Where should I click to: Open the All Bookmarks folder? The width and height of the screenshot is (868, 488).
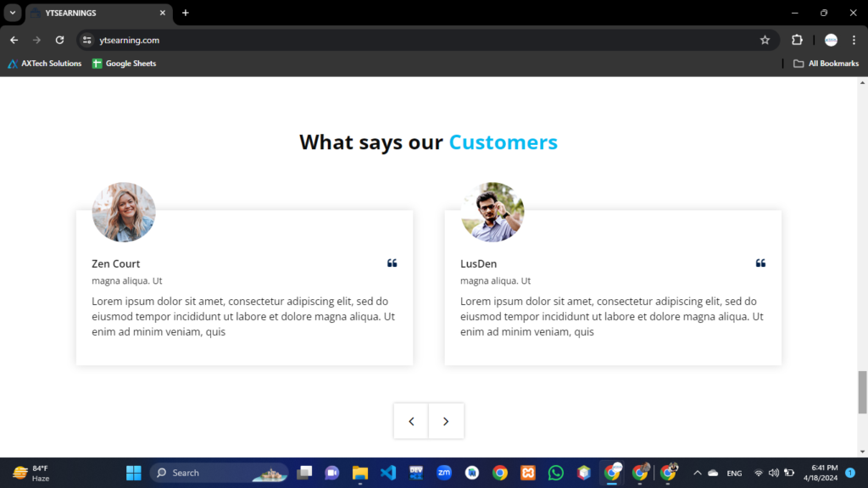pyautogui.click(x=826, y=64)
